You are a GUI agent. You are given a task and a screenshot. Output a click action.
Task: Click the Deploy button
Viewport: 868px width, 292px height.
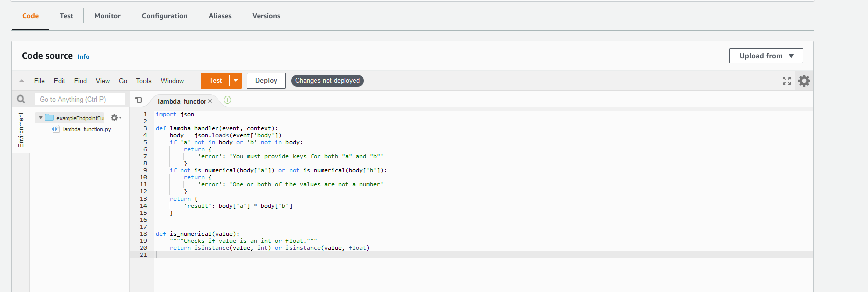pos(266,81)
